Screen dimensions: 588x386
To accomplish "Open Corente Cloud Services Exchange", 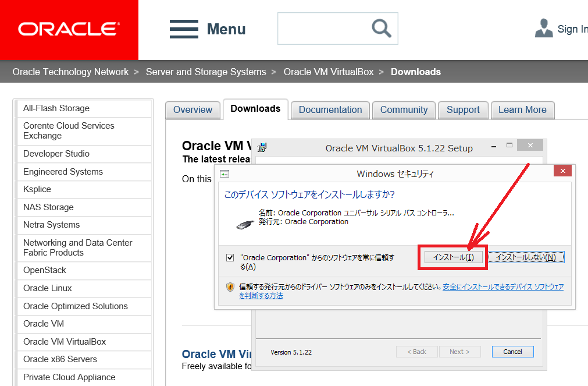I will coord(84,131).
